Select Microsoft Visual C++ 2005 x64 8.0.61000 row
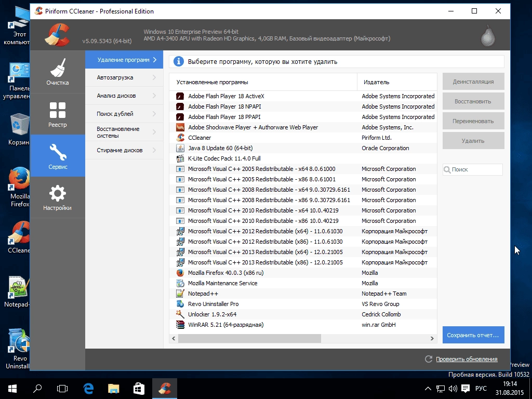The width and height of the screenshot is (532, 399). [303, 169]
